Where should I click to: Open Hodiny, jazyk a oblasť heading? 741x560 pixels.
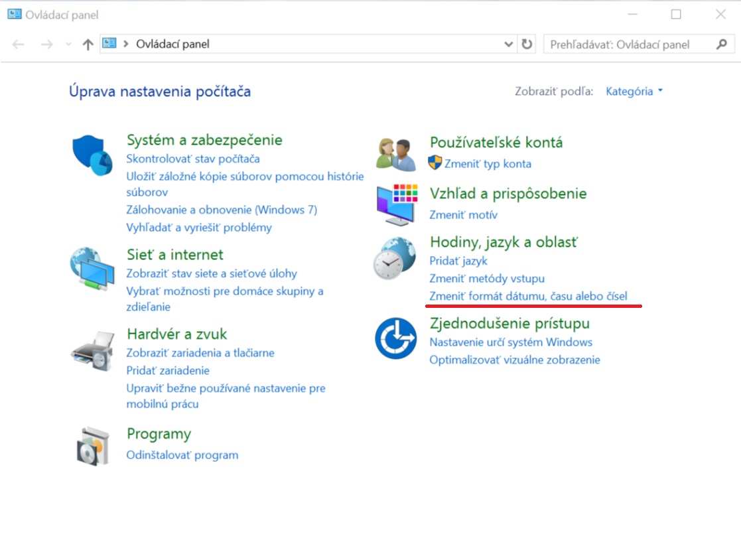pyautogui.click(x=504, y=242)
